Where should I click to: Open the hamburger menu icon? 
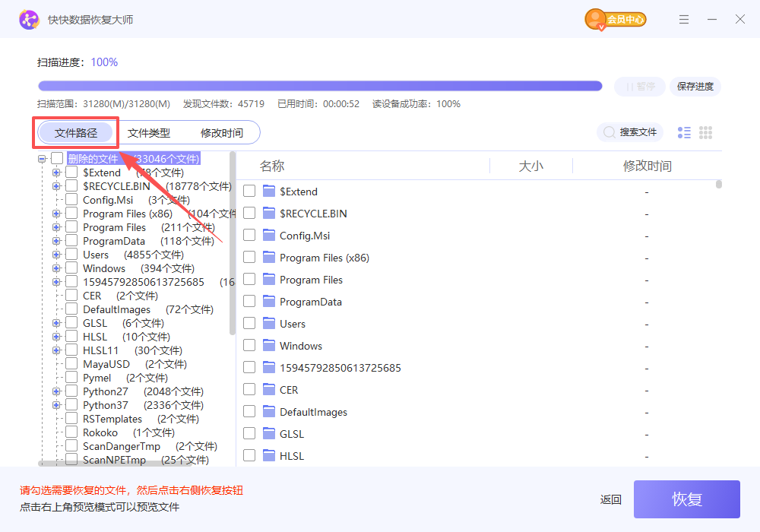683,19
